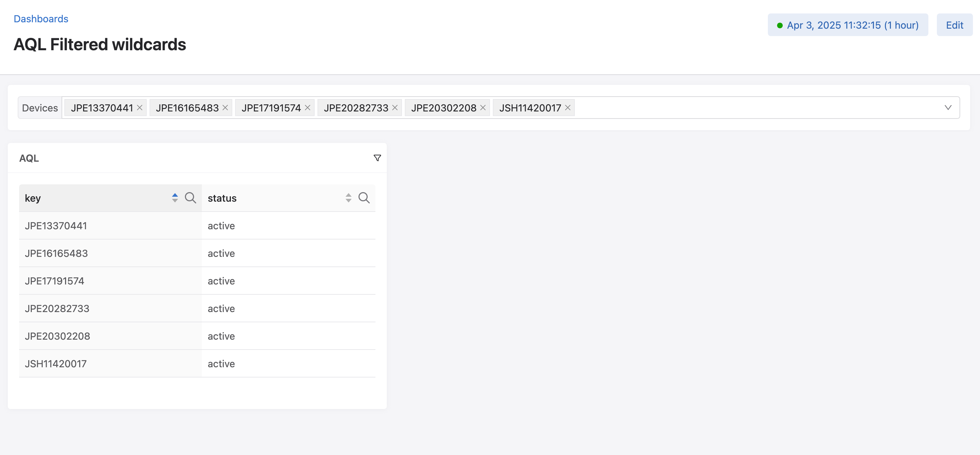Search within the status column
Screen dimensions: 980x455
[364, 198]
